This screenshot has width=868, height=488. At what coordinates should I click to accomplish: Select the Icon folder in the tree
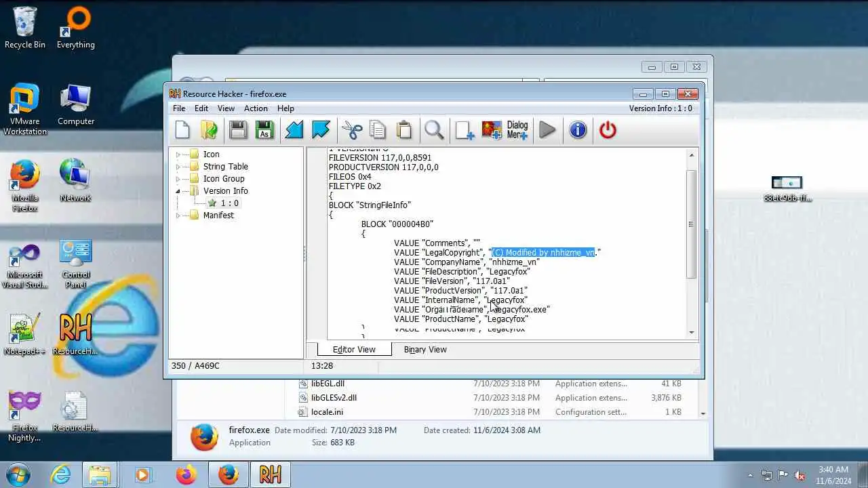(x=204, y=155)
